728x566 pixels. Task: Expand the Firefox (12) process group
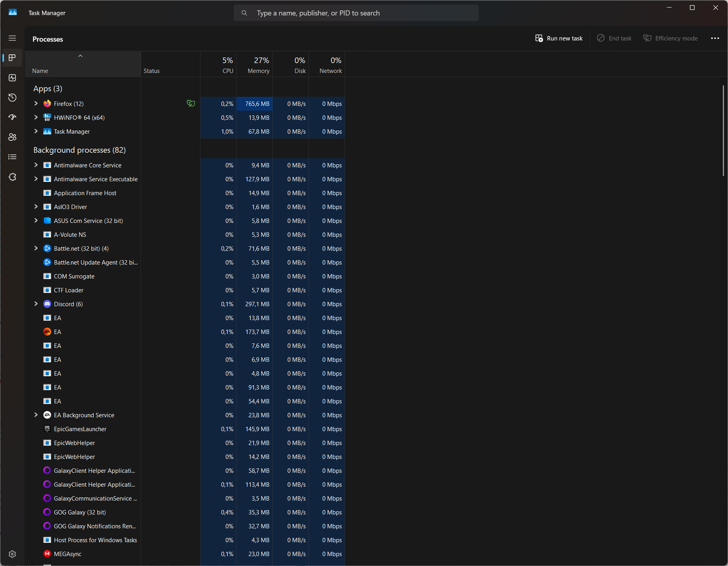click(x=36, y=104)
